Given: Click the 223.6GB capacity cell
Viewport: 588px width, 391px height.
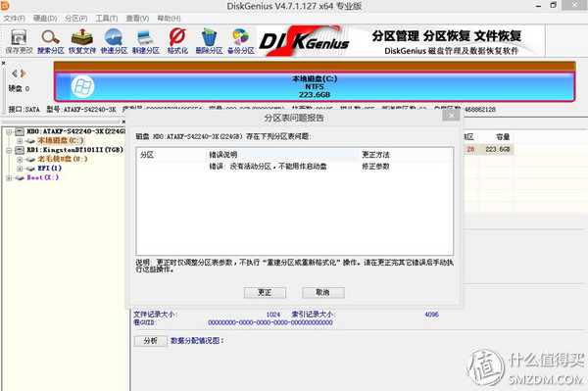Looking at the screenshot, I should (x=497, y=150).
